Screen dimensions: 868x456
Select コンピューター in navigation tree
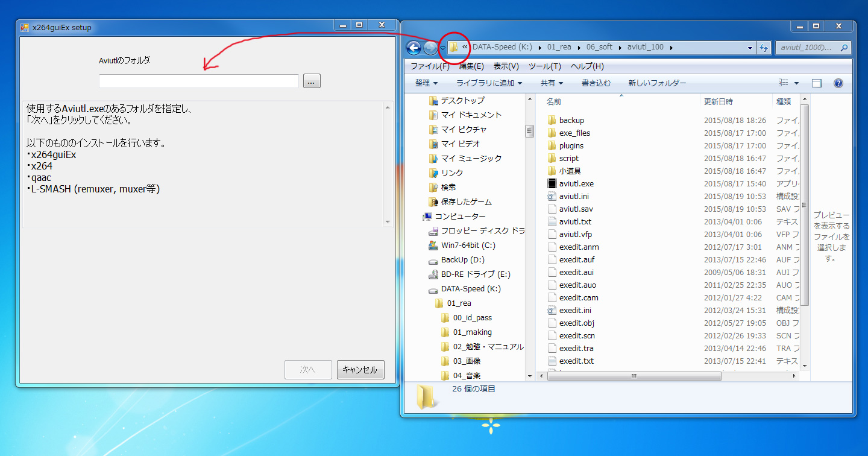(x=460, y=216)
